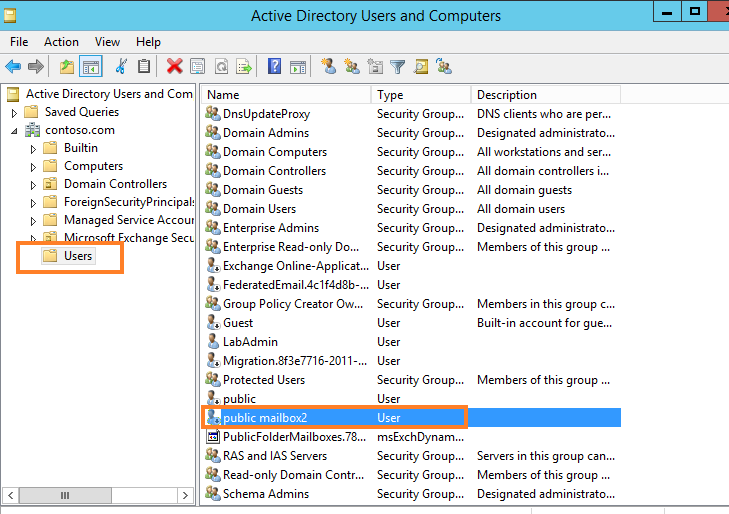Sort list by Name column header
The height and width of the screenshot is (514, 729).
tap(286, 95)
